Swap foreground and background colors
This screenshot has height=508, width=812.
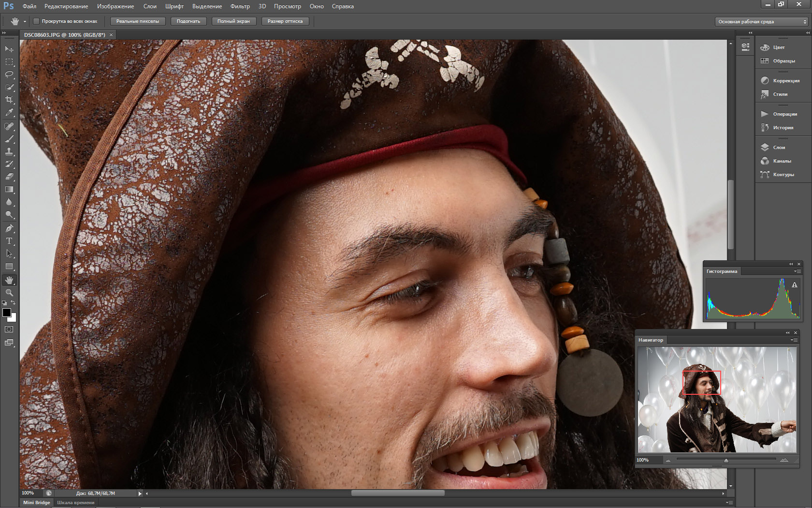click(14, 303)
